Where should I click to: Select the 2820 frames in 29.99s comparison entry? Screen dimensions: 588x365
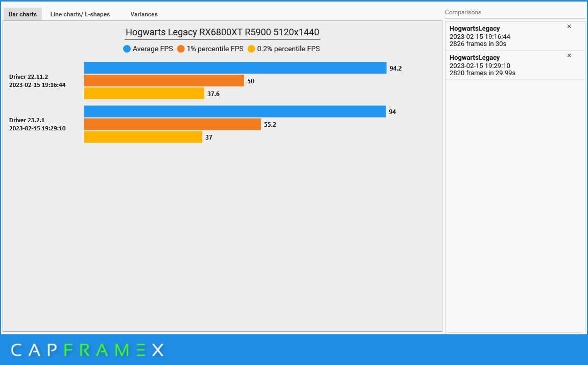(515, 65)
